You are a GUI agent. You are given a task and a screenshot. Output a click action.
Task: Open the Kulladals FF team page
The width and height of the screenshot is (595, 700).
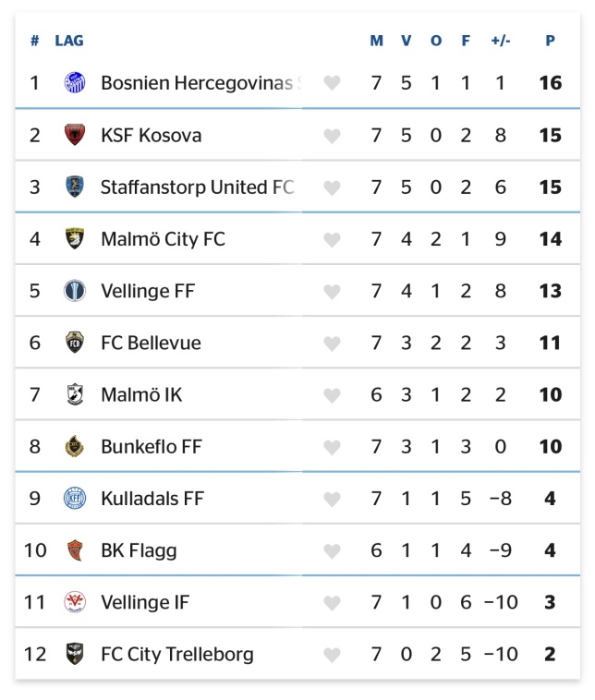click(x=152, y=499)
